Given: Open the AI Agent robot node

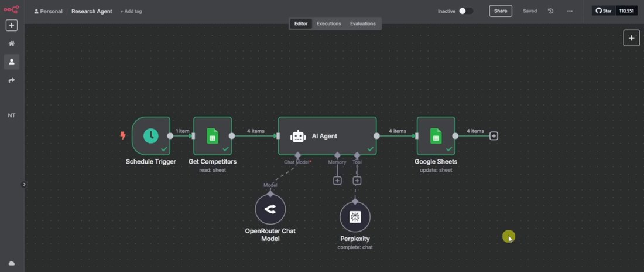Looking at the screenshot, I should tap(327, 136).
